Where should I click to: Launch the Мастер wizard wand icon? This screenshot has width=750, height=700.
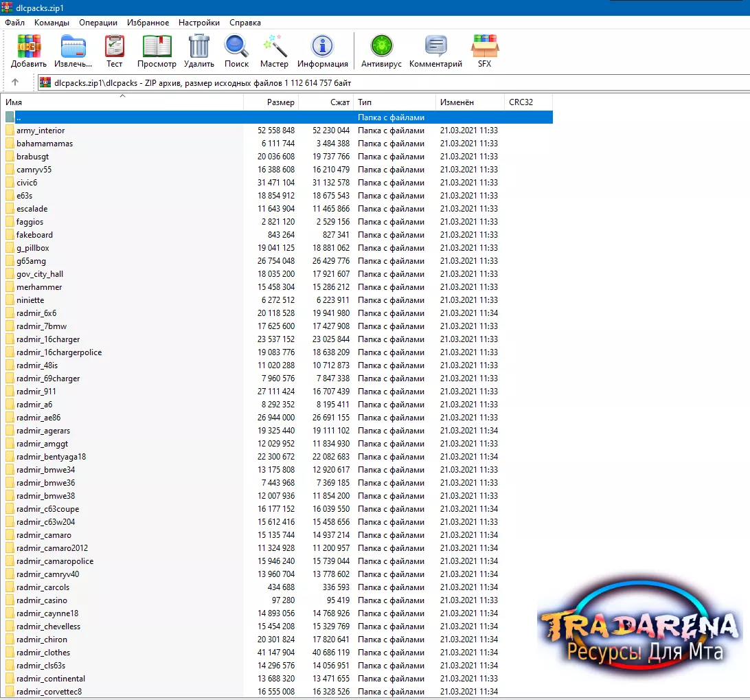point(275,47)
